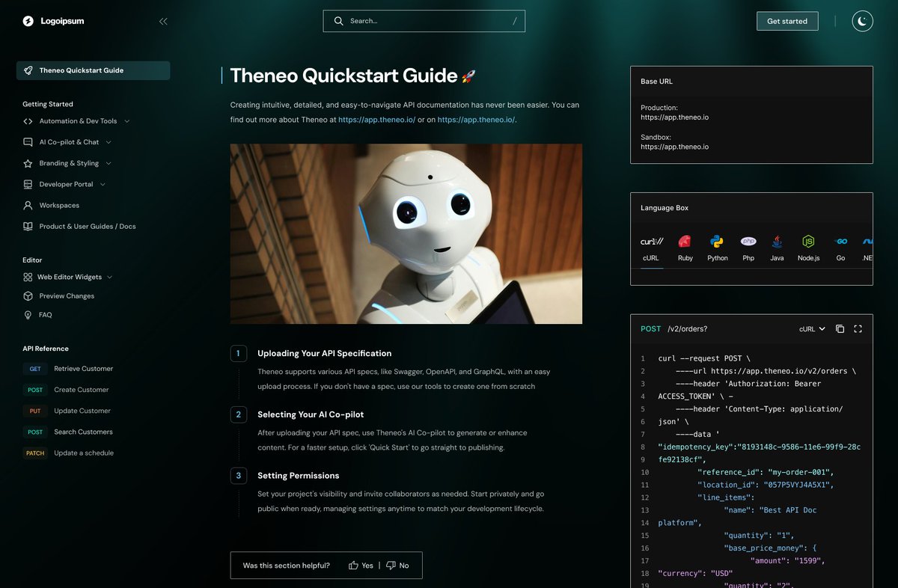Viewport: 898px width, 588px height.
Task: Click the 'Language Box' panel title
Action: [665, 208]
